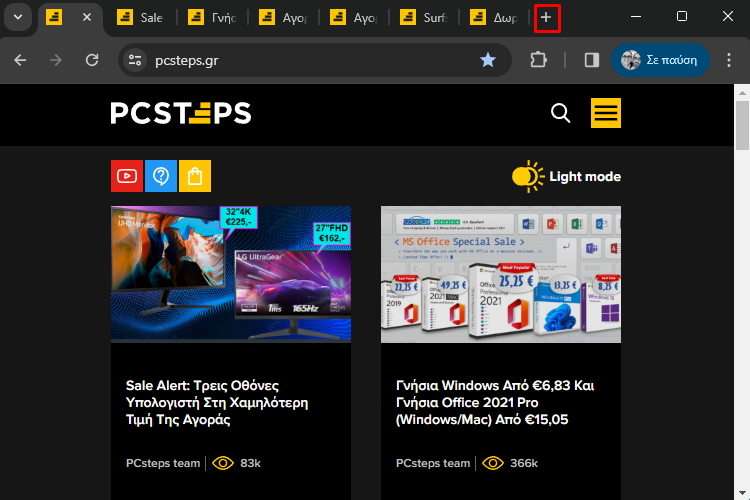Open the yellow hamburger menu
Viewport: 750px width, 500px height.
[606, 113]
